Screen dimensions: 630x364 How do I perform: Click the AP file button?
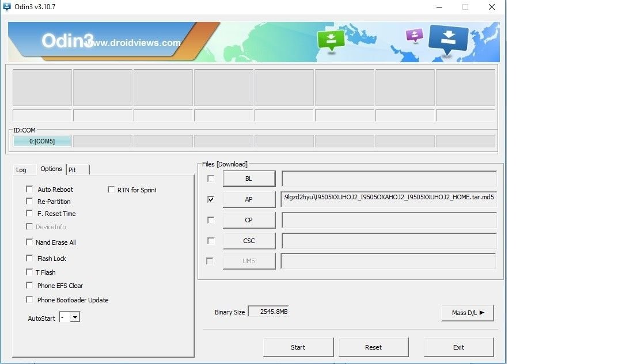(249, 199)
